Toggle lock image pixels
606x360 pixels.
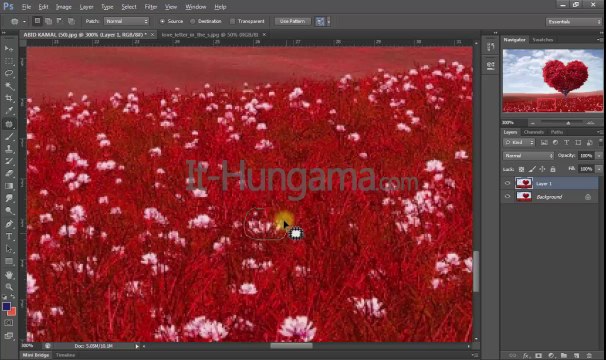click(x=532, y=169)
